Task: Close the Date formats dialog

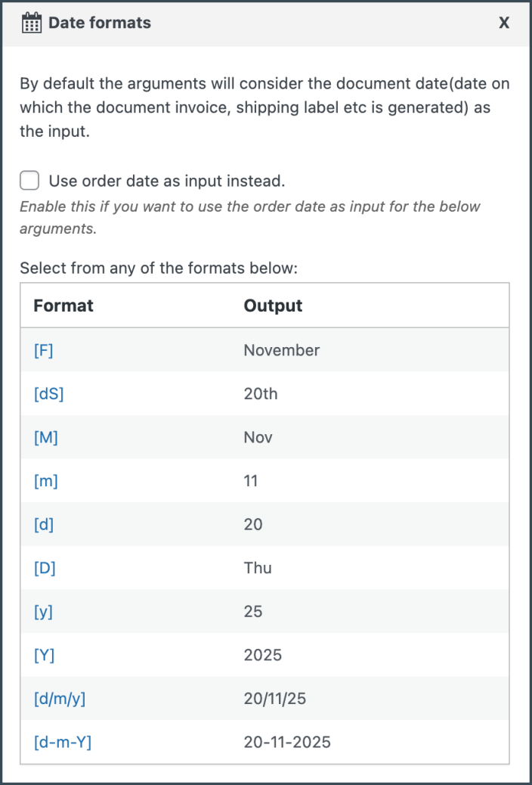Action: click(x=504, y=23)
